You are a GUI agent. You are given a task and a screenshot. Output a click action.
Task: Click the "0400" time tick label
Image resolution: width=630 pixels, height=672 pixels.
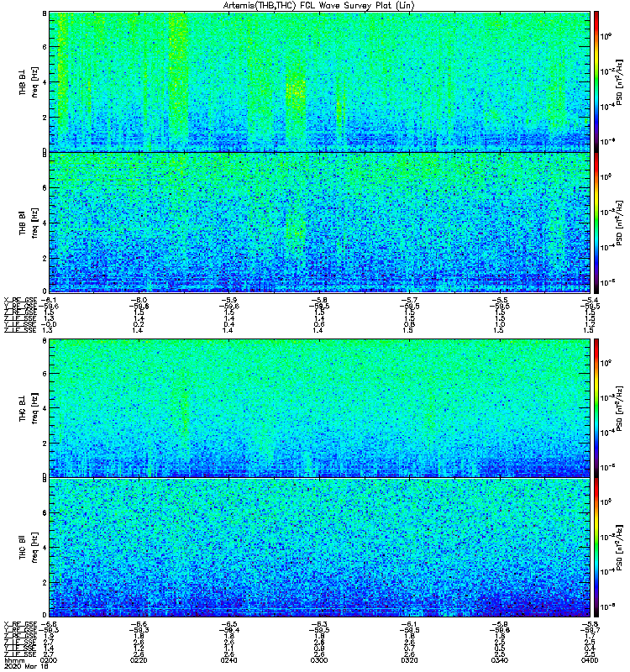click(590, 660)
